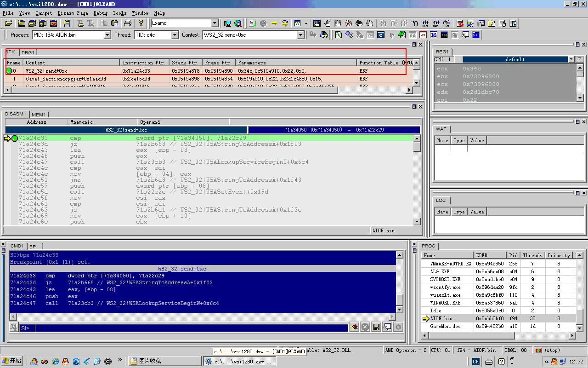This screenshot has width=588, height=368.
Task: Click the first ASM step icon
Action: pos(425,23)
